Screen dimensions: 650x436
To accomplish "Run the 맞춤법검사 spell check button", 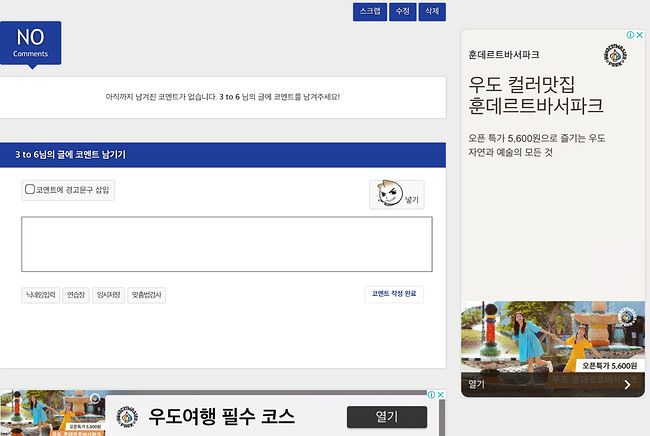I will (x=146, y=295).
